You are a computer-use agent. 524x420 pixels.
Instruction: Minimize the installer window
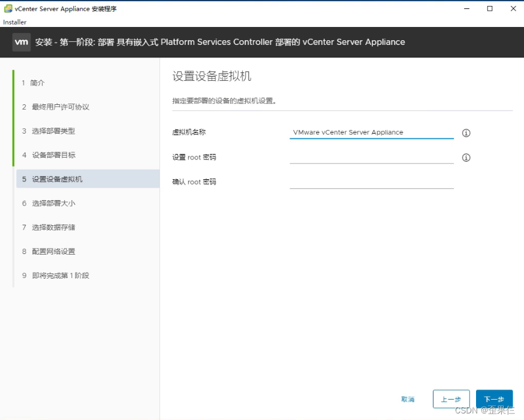coord(467,8)
